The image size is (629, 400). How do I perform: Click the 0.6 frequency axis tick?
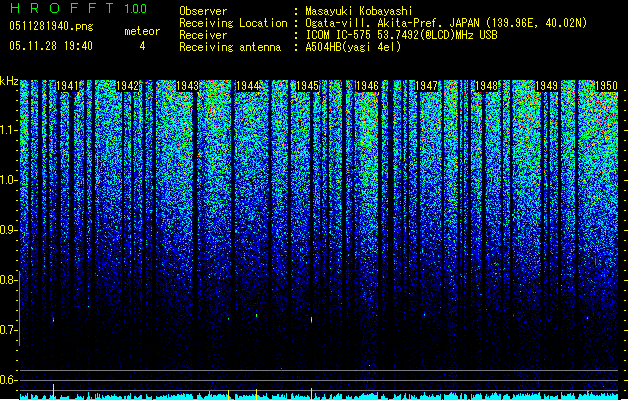pos(9,380)
